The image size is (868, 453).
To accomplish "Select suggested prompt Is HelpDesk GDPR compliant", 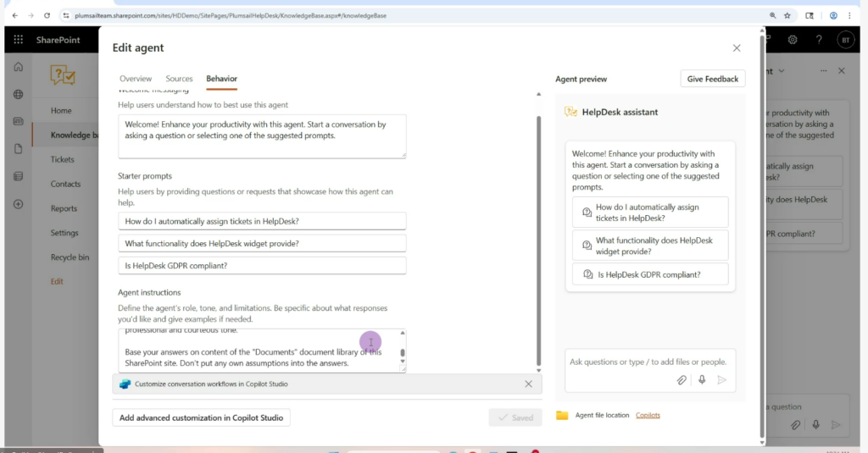I will (x=650, y=274).
